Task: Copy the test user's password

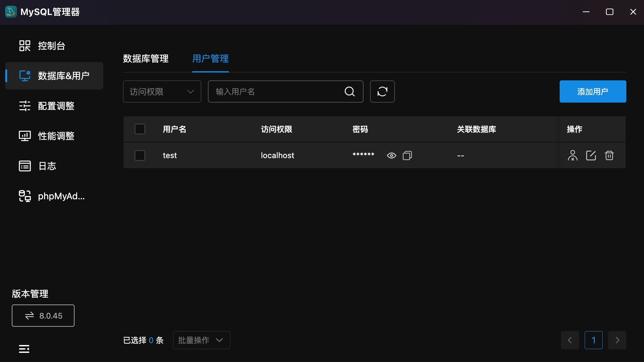Action: (407, 156)
